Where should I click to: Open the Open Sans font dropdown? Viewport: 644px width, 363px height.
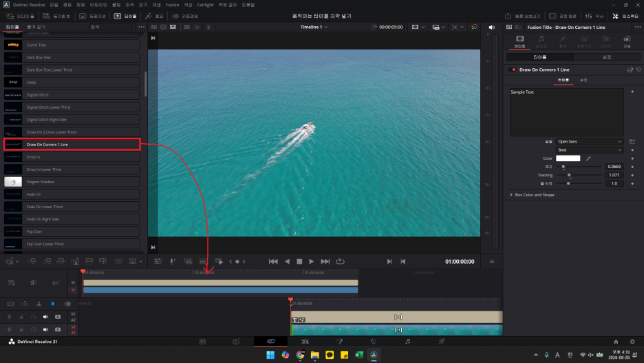pos(590,141)
